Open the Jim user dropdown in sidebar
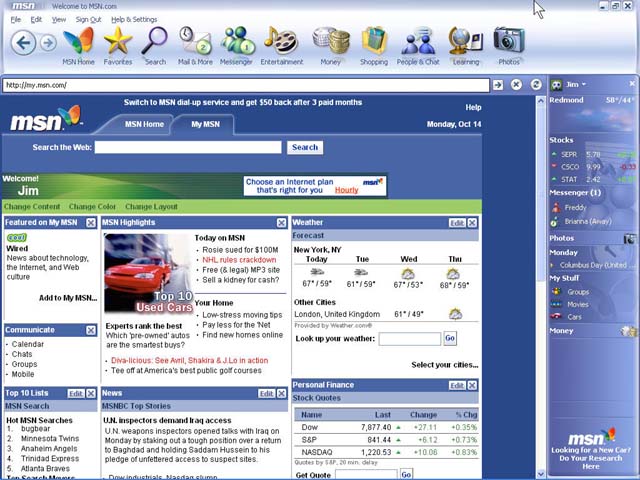 tap(576, 84)
